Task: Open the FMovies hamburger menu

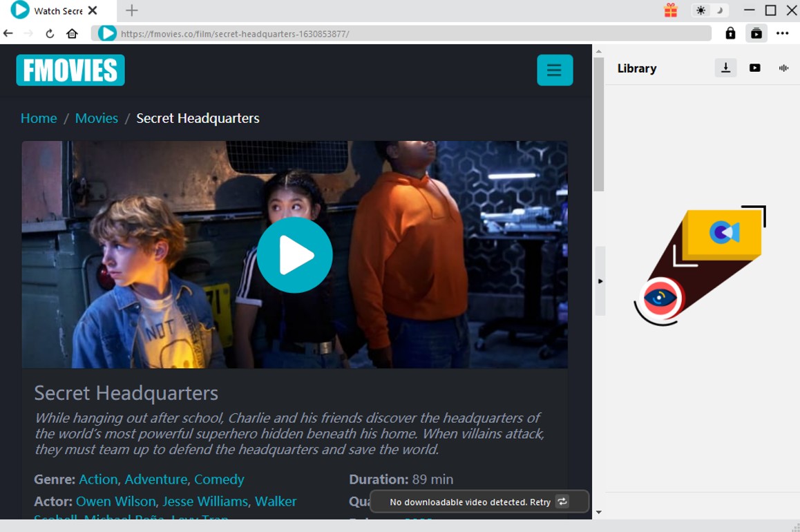Action: tap(554, 70)
